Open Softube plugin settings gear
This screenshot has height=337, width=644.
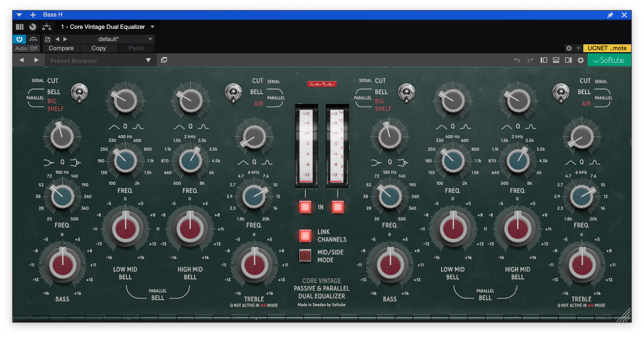tap(581, 60)
